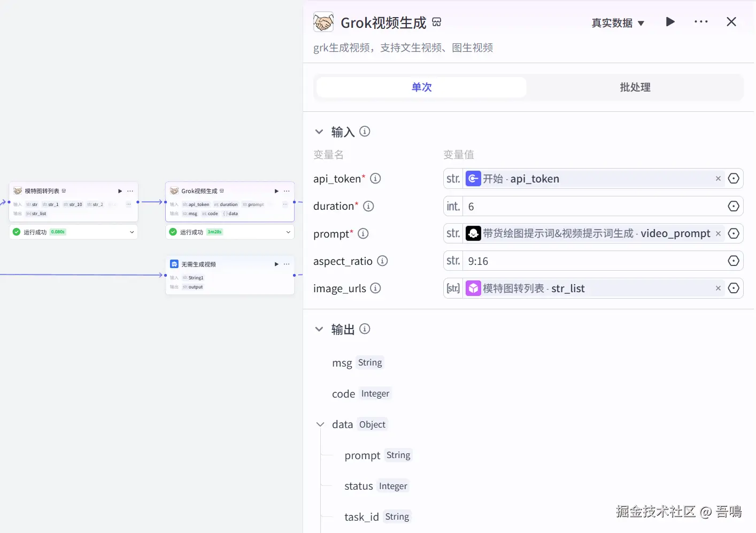Expand hidden inputs of Grok视频生成 canvas node
The width and height of the screenshot is (756, 533).
pyautogui.click(x=285, y=204)
